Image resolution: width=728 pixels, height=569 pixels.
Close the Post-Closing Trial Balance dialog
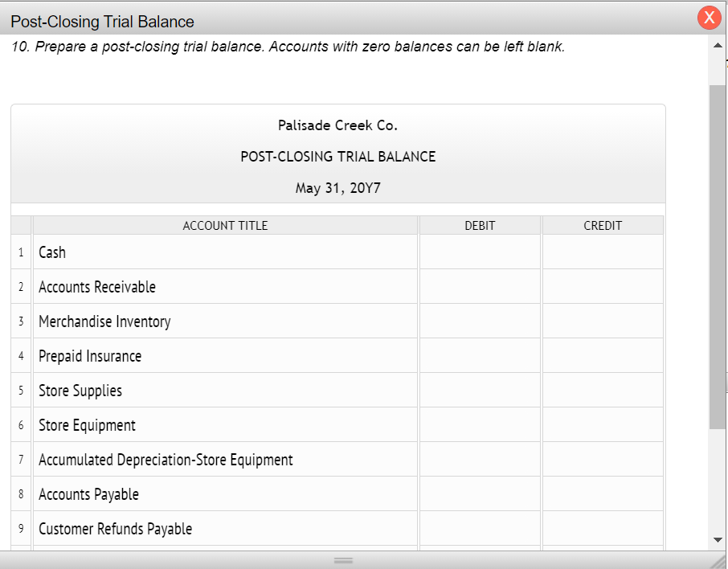click(709, 17)
